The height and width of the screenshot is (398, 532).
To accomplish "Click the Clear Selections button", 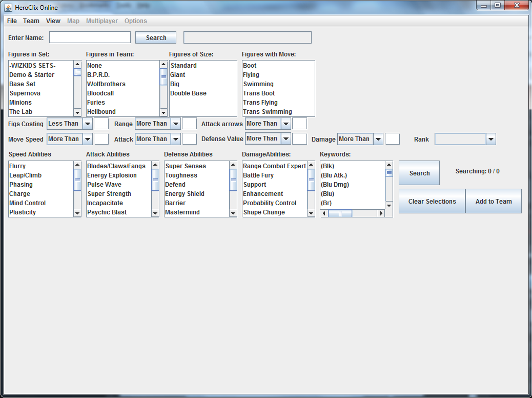I will (x=432, y=201).
